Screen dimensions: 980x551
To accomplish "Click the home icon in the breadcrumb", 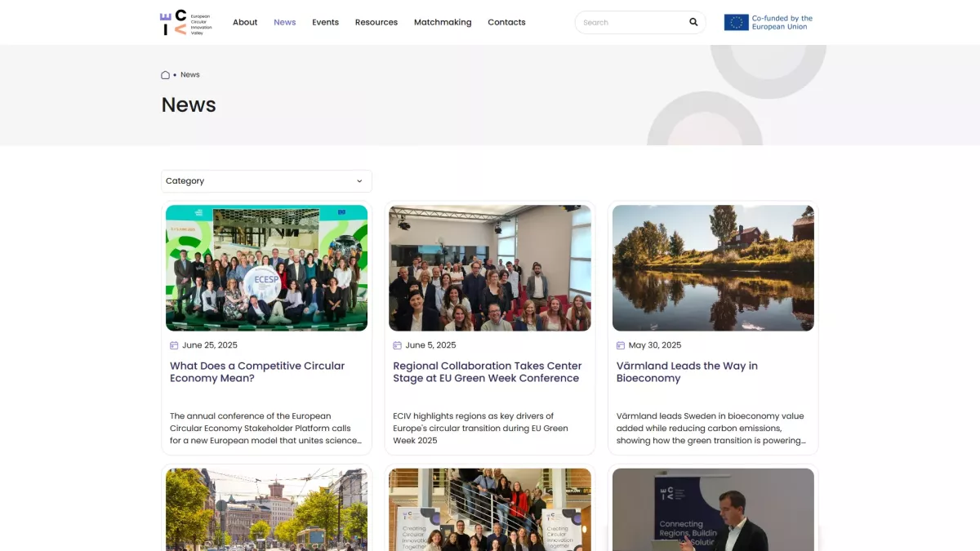I will (x=167, y=74).
